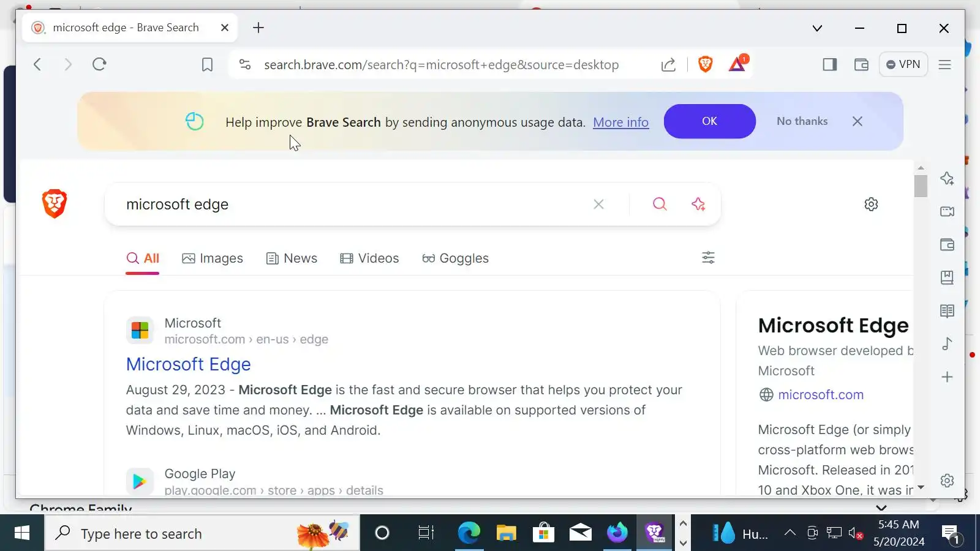Go back using the browser back arrow
The image size is (980, 551).
37,64
